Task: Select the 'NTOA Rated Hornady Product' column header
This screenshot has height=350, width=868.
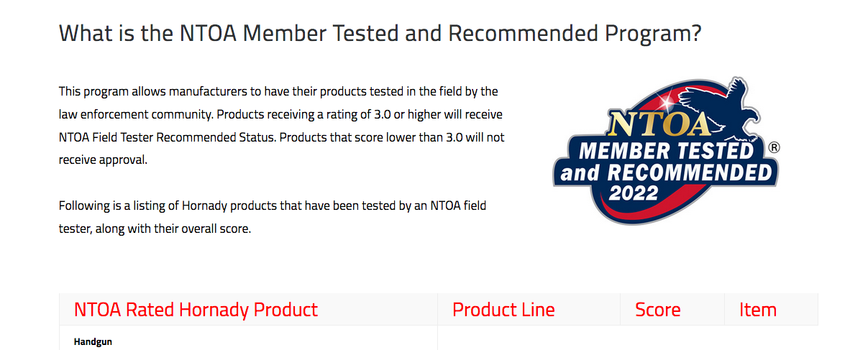Action: (x=196, y=310)
